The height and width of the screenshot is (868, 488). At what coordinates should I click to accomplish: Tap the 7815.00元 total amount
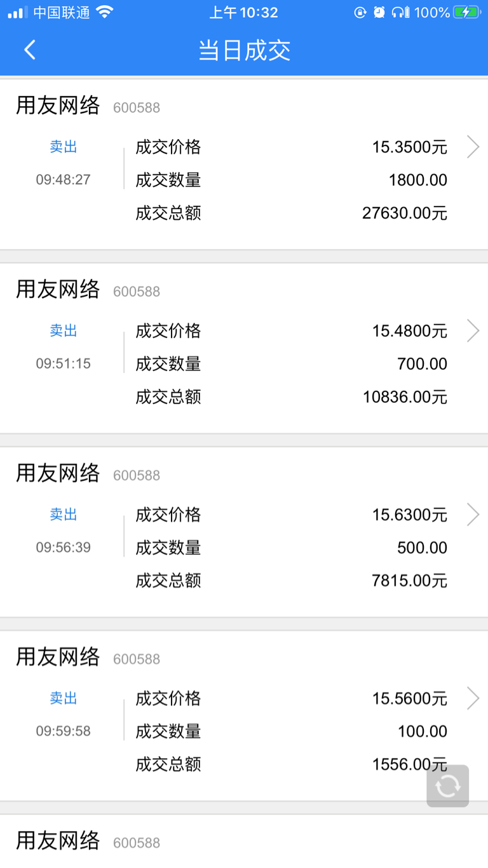tap(410, 580)
